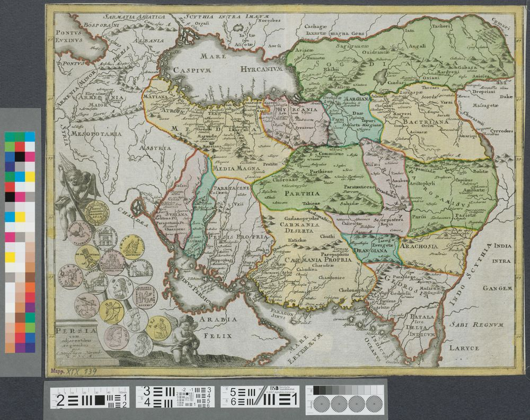Click the "Drepciani" label

click(483, 92)
